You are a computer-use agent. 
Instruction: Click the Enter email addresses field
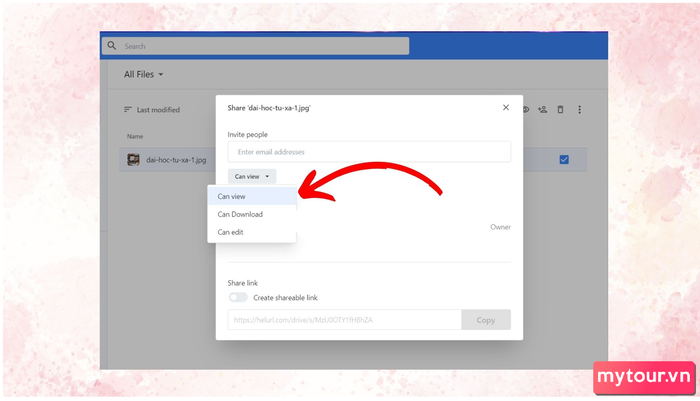click(x=369, y=152)
